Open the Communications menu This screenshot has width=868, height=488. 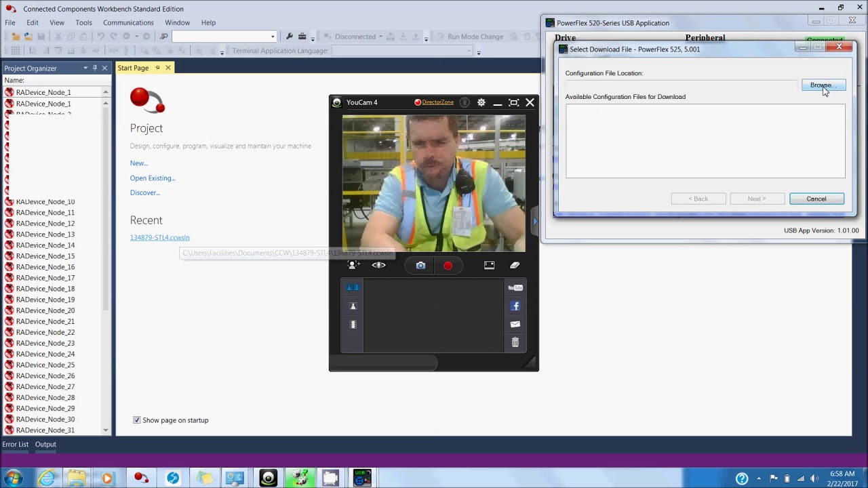128,22
